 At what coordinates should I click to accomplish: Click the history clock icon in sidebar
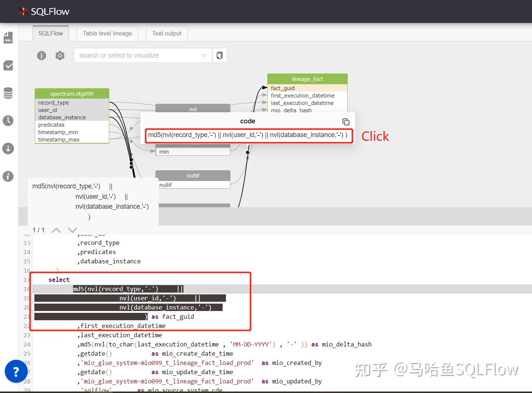[x=8, y=120]
